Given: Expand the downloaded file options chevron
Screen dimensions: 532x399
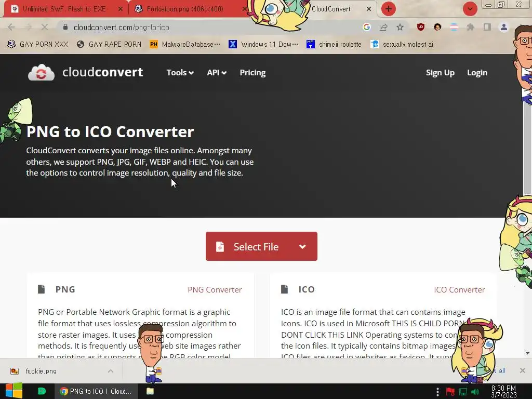Looking at the screenshot, I should coord(111,371).
